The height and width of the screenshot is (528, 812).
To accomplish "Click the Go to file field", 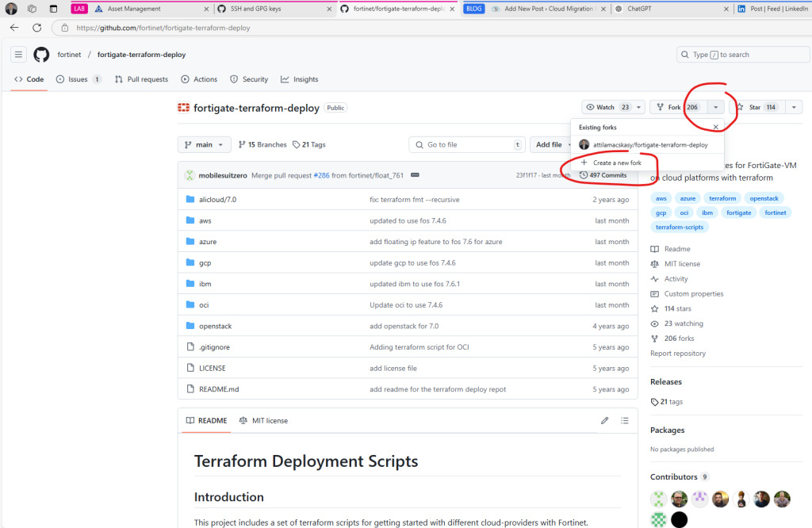I will [468, 145].
